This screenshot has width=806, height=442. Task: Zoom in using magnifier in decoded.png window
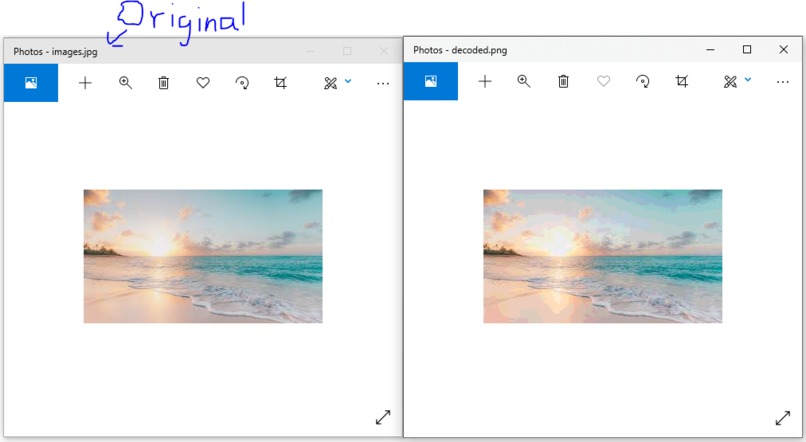[x=524, y=81]
